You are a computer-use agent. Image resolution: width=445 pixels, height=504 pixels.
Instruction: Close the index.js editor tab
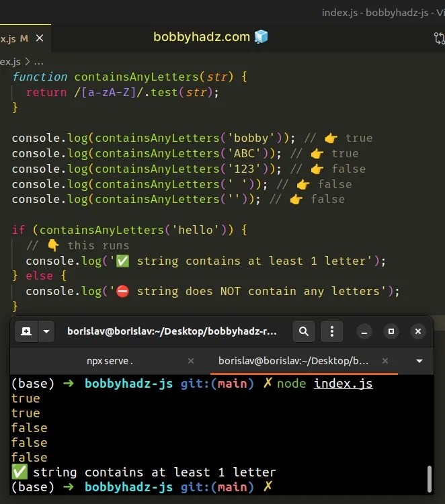point(40,38)
